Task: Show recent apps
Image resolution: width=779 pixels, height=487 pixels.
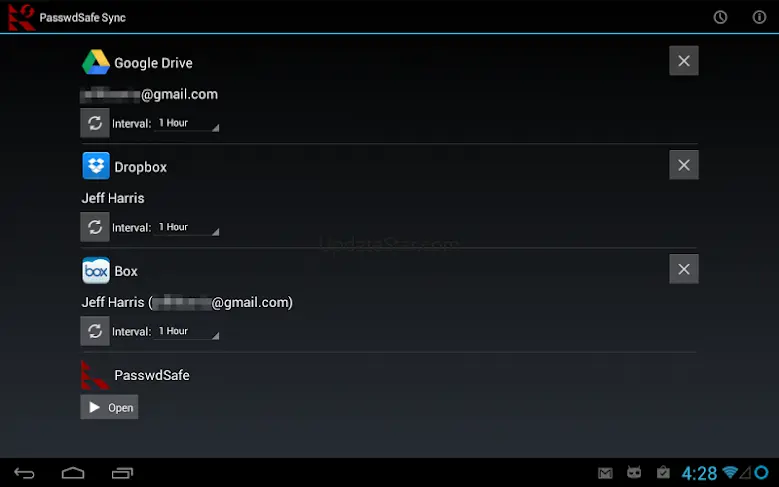Action: [122, 473]
